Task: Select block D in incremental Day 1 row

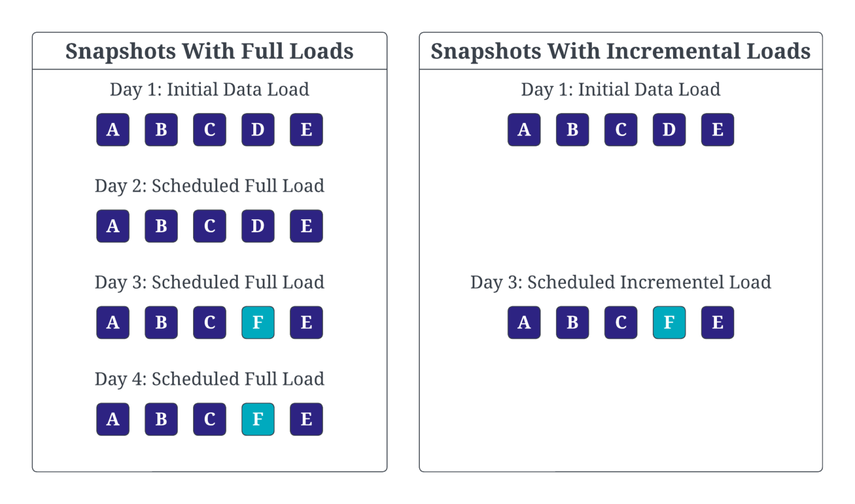Action: pos(669,130)
